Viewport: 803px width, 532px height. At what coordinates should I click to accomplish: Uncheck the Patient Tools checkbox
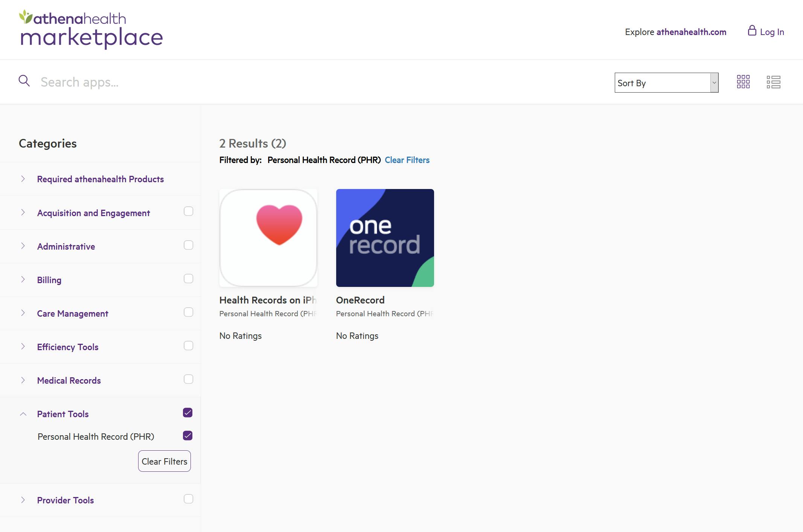189,412
